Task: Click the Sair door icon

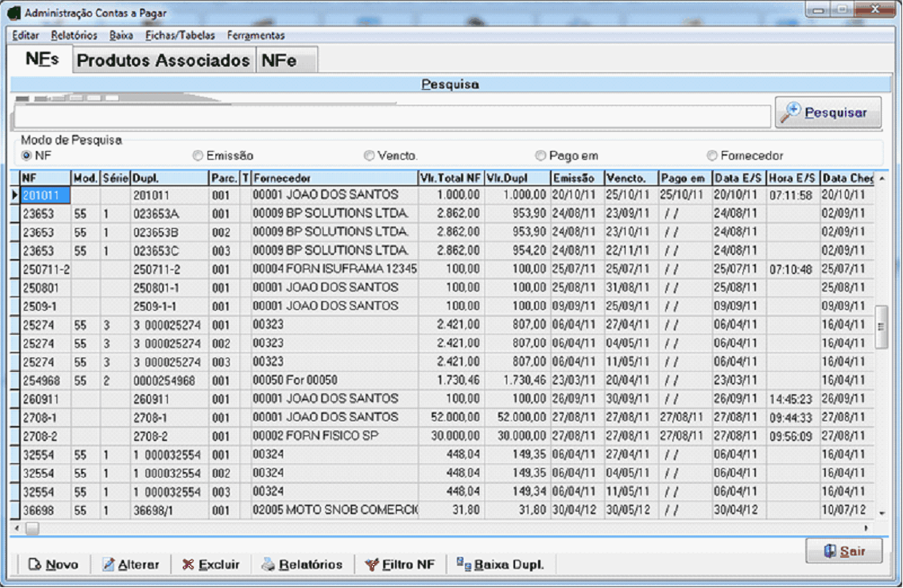Action: click(x=829, y=551)
